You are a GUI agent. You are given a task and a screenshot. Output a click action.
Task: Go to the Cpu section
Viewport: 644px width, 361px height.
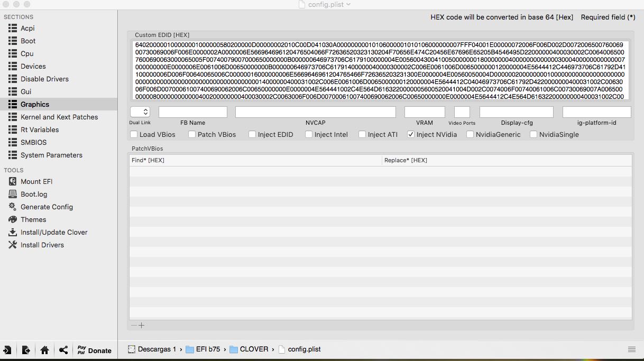27,53
